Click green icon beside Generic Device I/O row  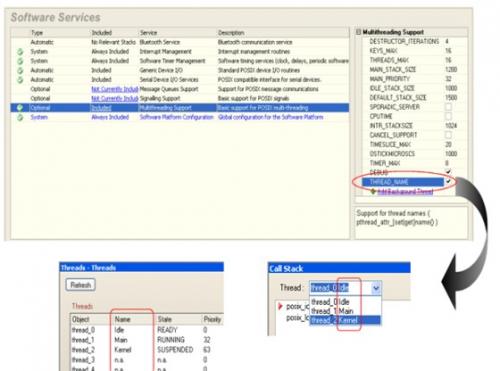tap(20, 70)
